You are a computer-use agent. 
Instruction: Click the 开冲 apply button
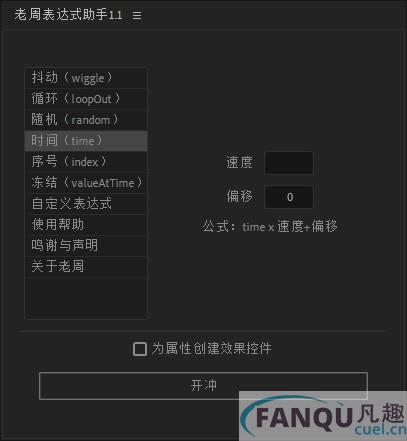[x=203, y=386]
